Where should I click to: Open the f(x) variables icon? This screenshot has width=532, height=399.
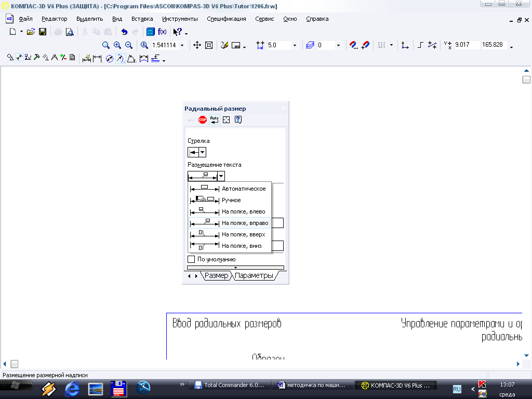click(x=162, y=32)
